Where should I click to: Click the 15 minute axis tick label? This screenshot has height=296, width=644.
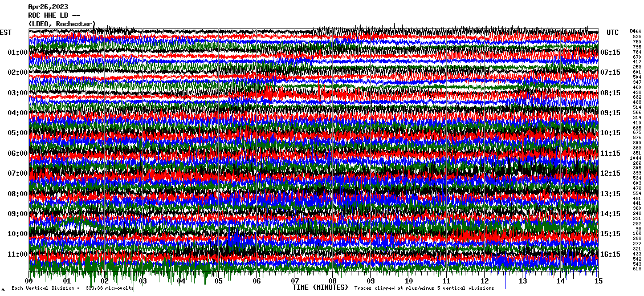click(x=598, y=281)
